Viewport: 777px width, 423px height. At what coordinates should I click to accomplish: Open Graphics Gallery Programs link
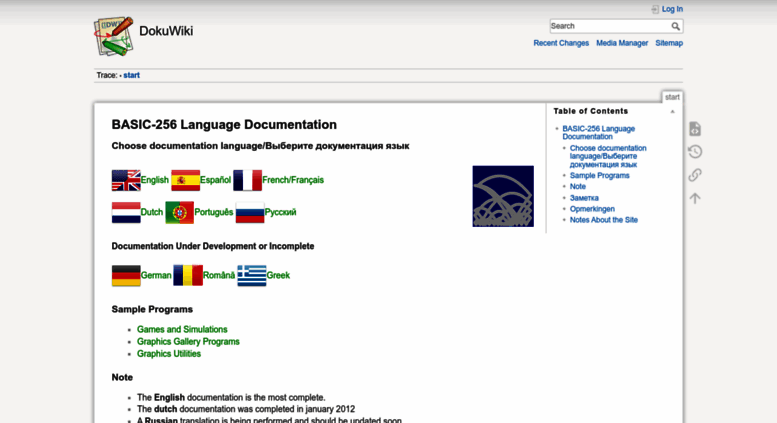pos(188,342)
